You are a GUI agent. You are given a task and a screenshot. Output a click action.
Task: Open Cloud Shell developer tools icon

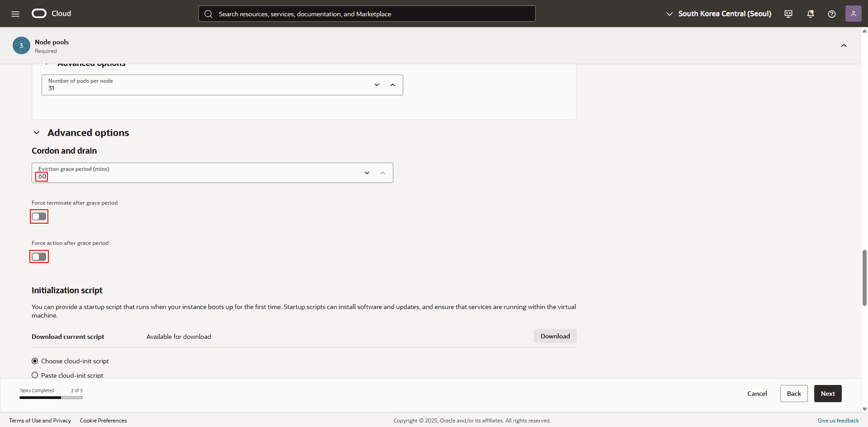pos(788,14)
